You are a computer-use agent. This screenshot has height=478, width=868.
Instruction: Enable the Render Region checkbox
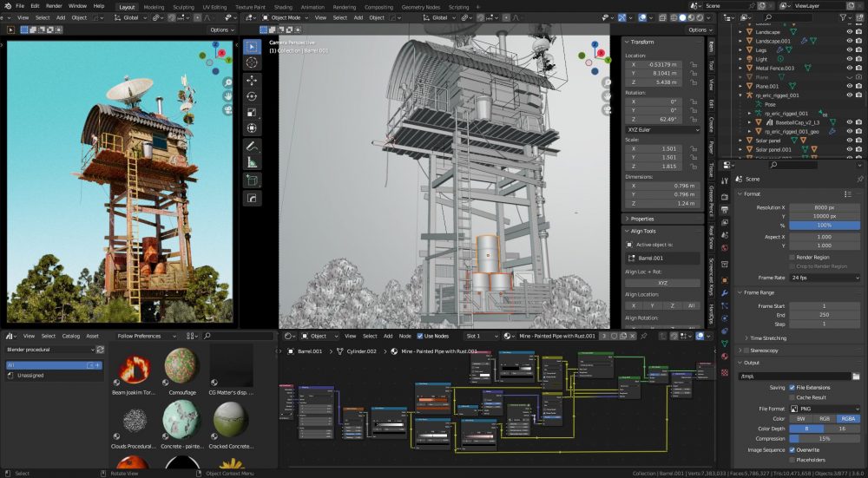click(x=792, y=258)
